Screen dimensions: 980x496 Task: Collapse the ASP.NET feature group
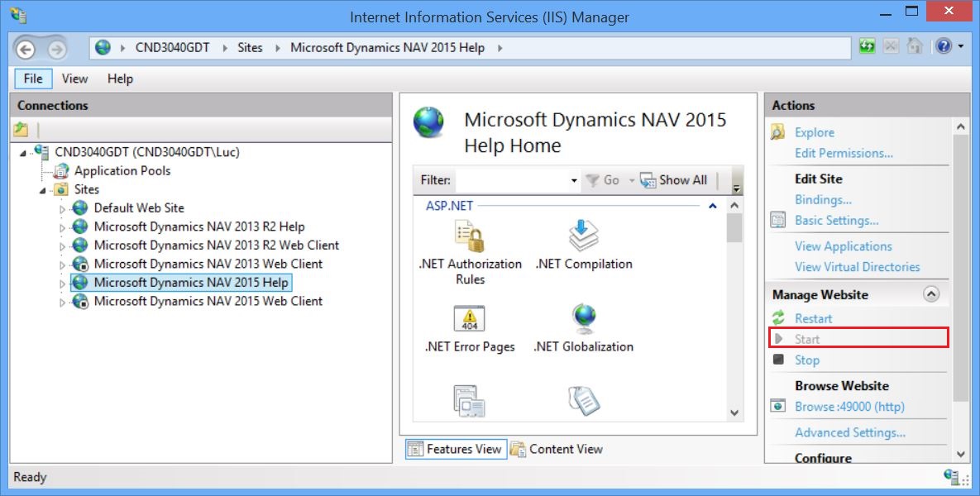point(713,206)
